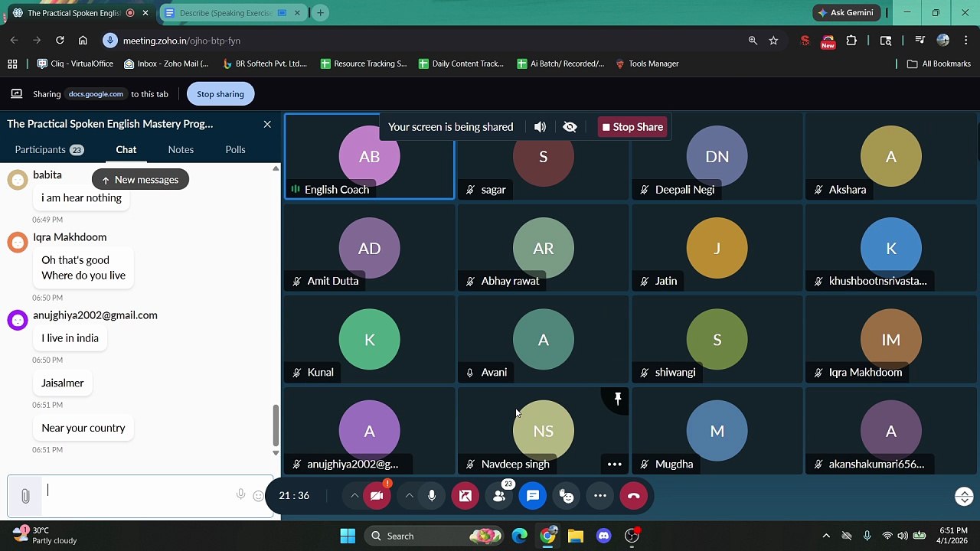Click the pin icon on Navdeep singh's tile
This screenshot has width=980, height=551.
tap(618, 399)
